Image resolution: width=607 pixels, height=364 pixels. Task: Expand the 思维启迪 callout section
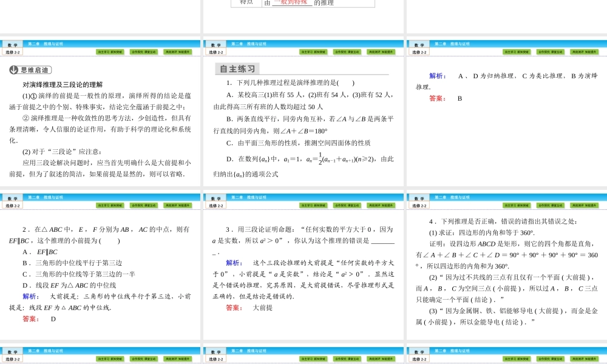[x=33, y=70]
